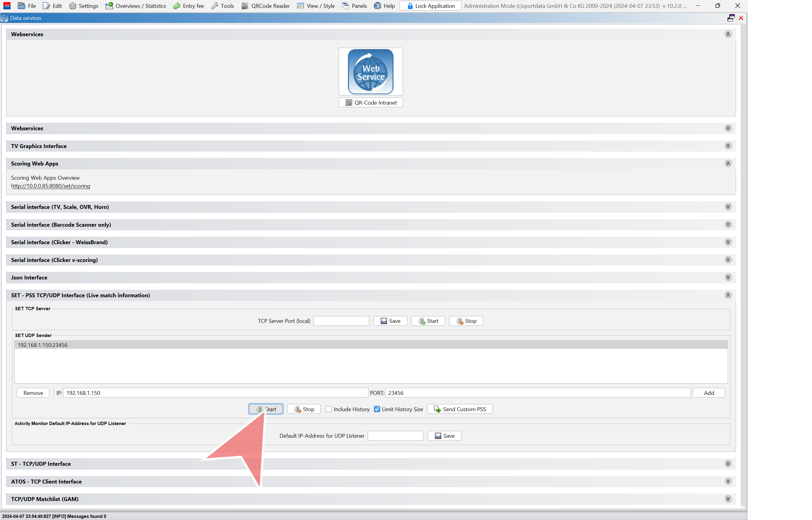
Task: Click the large Web Service globe icon
Action: point(371,71)
